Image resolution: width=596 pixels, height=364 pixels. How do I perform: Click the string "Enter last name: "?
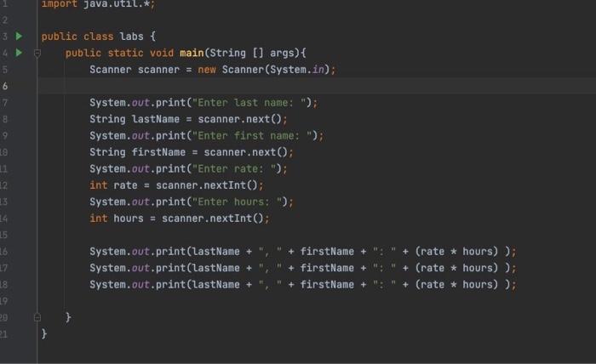tap(249, 103)
